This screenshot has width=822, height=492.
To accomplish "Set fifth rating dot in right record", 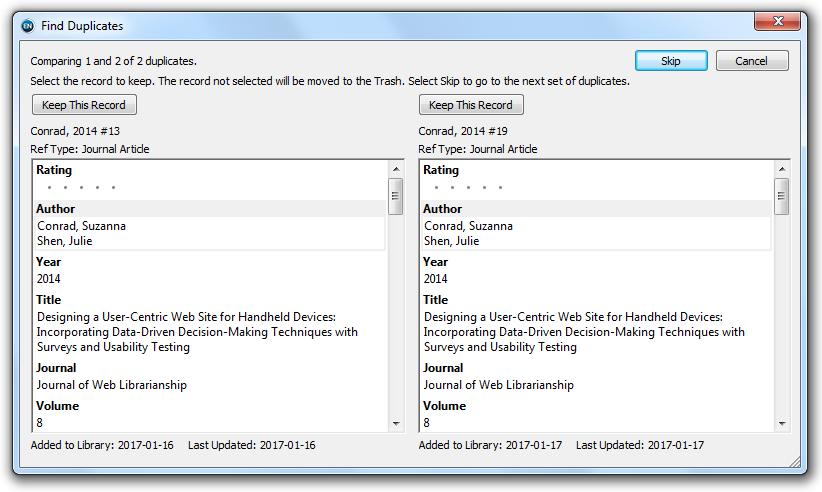I will coord(500,188).
